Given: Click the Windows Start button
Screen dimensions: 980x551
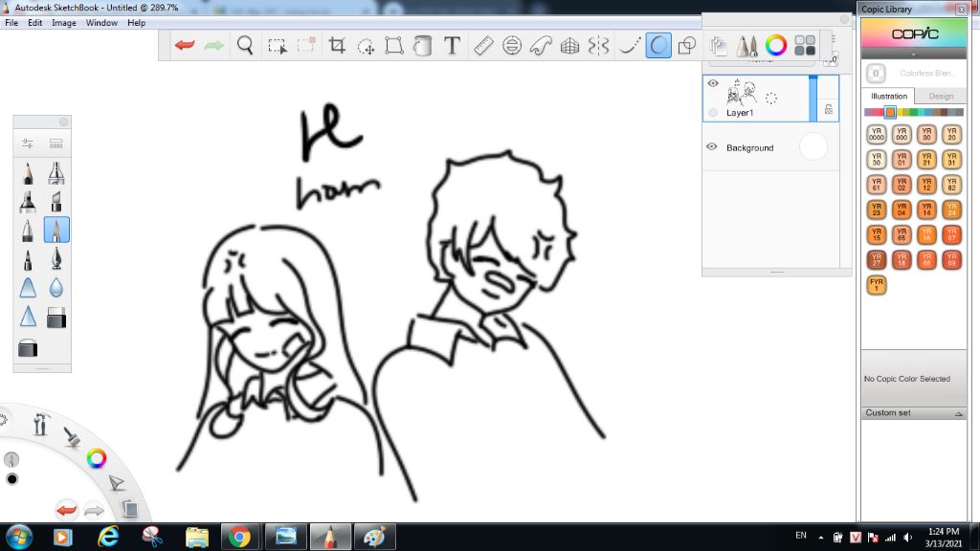Looking at the screenshot, I should coord(19,538).
